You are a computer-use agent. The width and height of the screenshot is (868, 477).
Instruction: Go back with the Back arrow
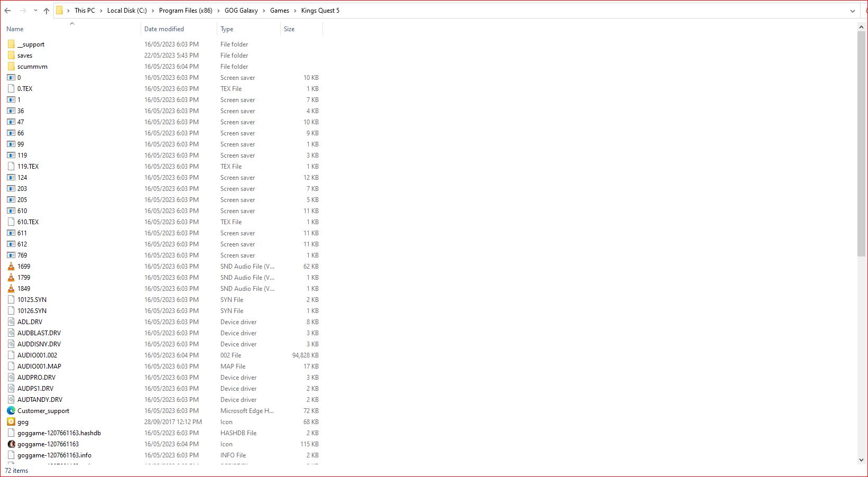[x=7, y=11]
